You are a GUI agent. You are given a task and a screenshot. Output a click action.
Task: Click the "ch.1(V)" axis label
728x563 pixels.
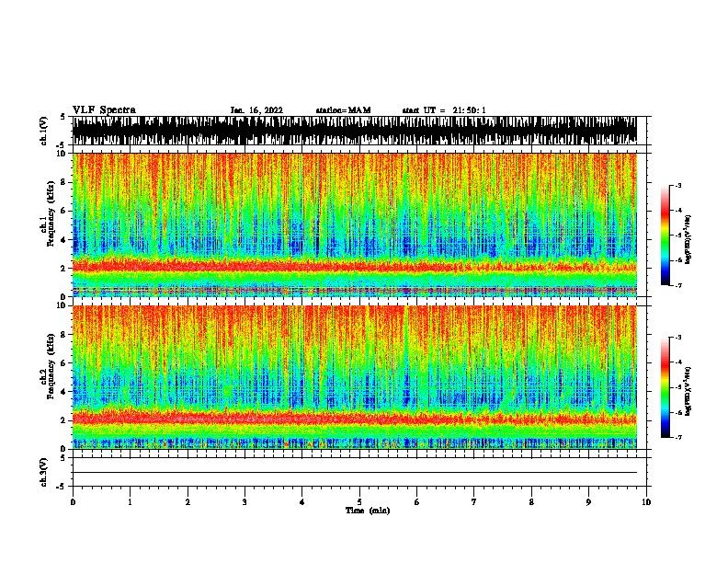click(43, 131)
